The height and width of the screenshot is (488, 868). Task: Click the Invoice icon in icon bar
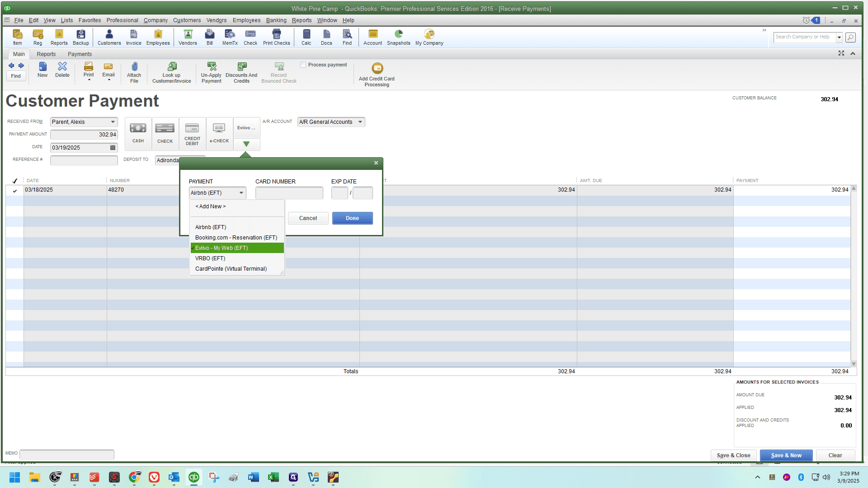tap(134, 37)
